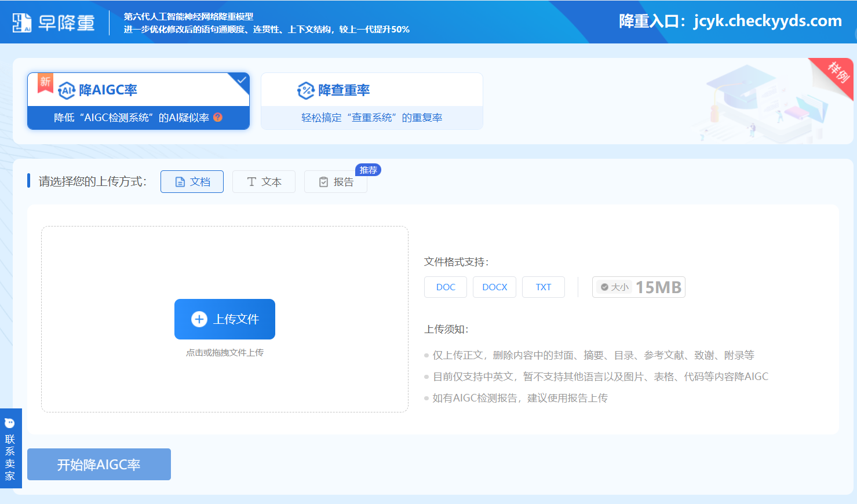Screen dimensions: 857x504
Task: Click the 推荐 badge on 报告 tab
Action: click(x=368, y=170)
